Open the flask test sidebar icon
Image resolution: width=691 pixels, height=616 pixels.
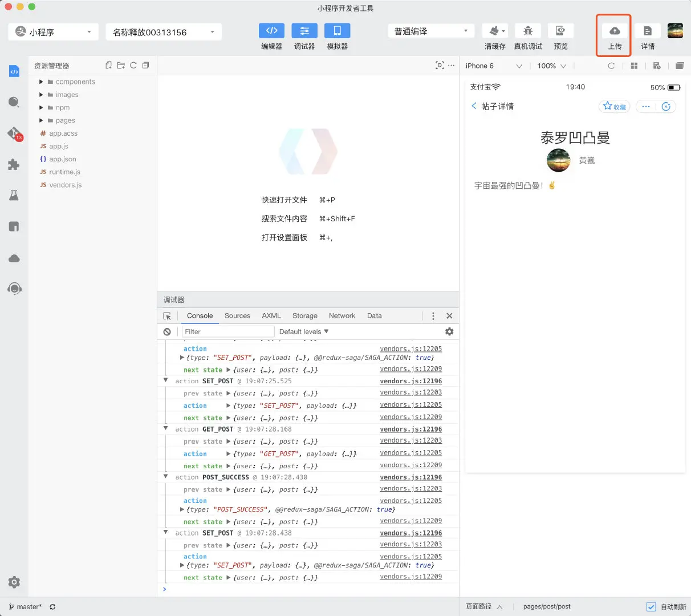14,196
